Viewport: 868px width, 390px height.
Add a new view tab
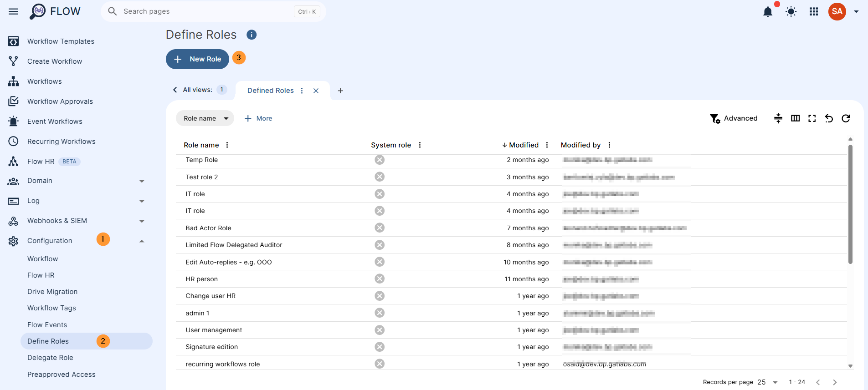tap(340, 91)
